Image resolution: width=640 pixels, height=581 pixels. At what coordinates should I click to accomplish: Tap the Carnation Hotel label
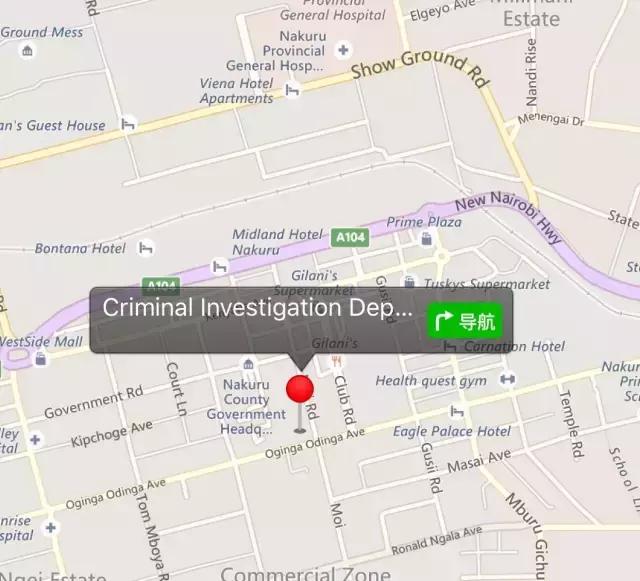tap(514, 347)
